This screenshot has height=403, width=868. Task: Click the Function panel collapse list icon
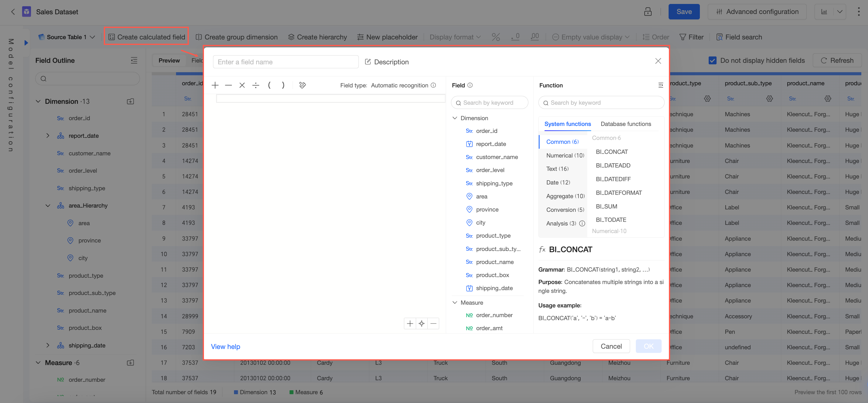(x=660, y=85)
